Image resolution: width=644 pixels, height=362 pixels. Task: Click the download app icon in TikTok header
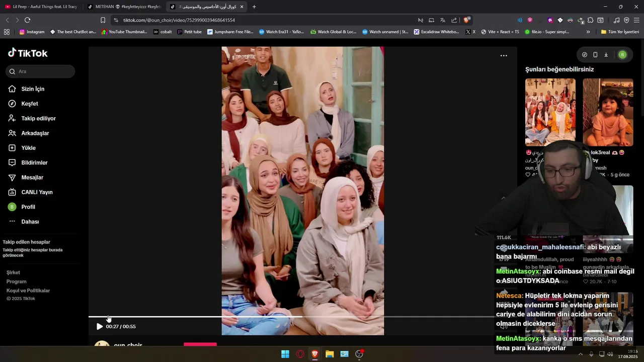(606, 55)
